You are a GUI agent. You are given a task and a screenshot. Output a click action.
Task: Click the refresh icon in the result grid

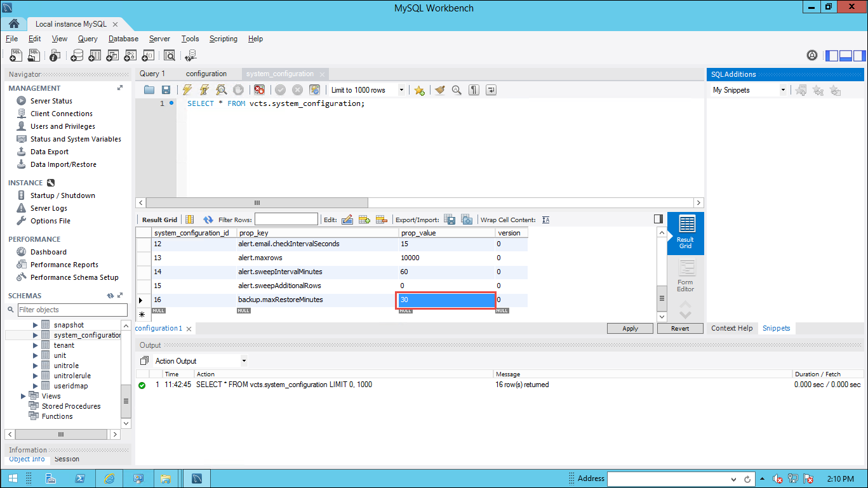coord(208,220)
